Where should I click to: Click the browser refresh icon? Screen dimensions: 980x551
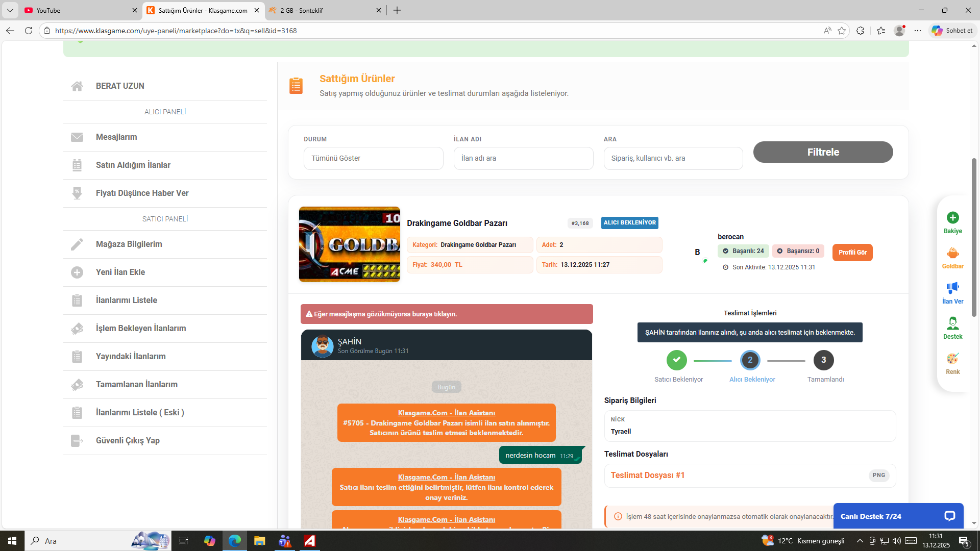[x=29, y=31]
